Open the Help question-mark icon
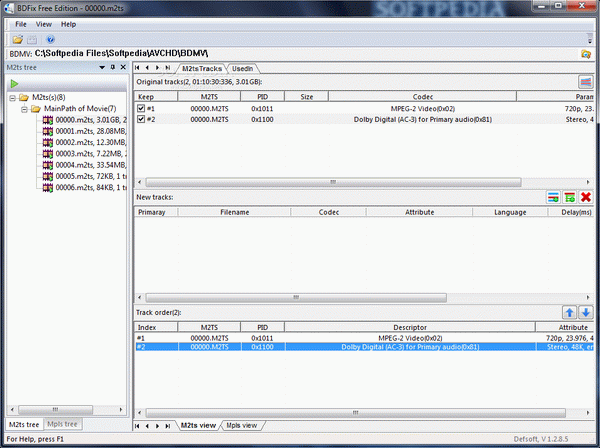The height and width of the screenshot is (448, 600). tap(50, 39)
